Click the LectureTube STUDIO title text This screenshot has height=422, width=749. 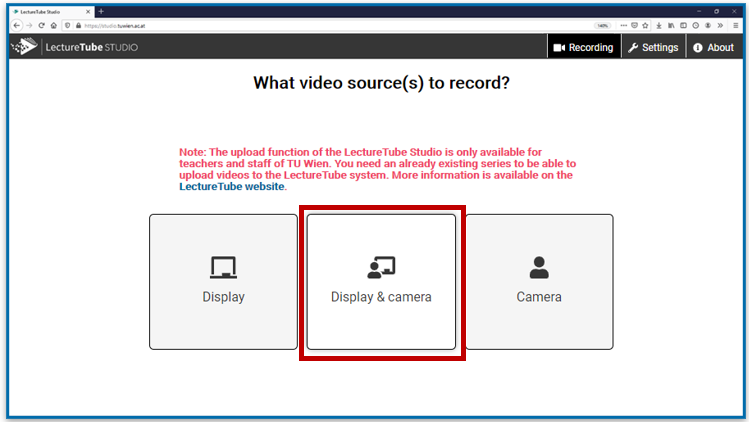click(92, 47)
